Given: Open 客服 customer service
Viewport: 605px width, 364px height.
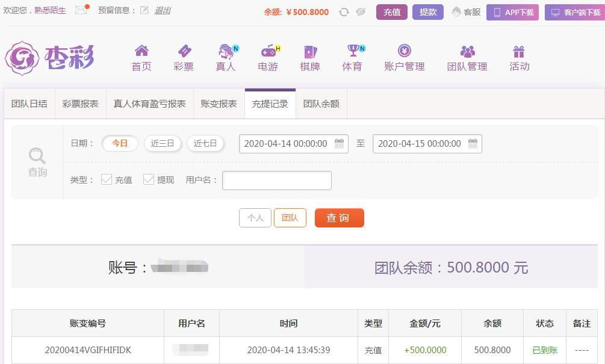Looking at the screenshot, I should point(466,13).
